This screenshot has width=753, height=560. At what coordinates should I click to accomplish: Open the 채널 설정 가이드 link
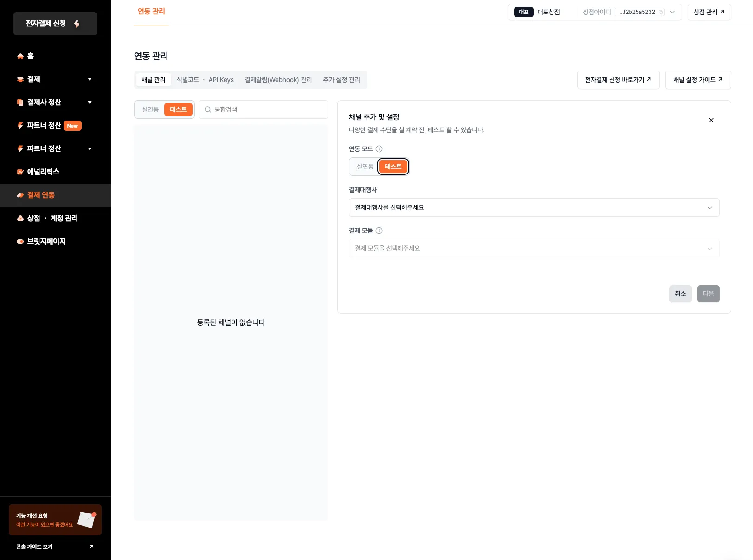click(x=697, y=80)
